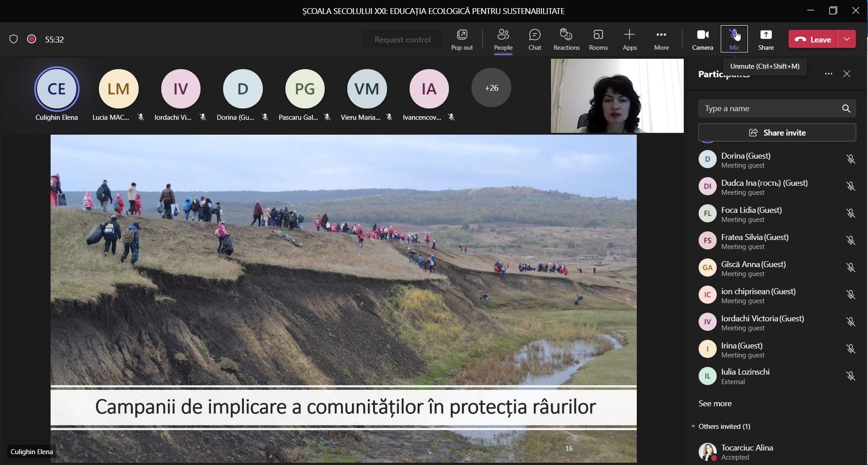
Task: Open the Chat panel
Action: coord(535,39)
